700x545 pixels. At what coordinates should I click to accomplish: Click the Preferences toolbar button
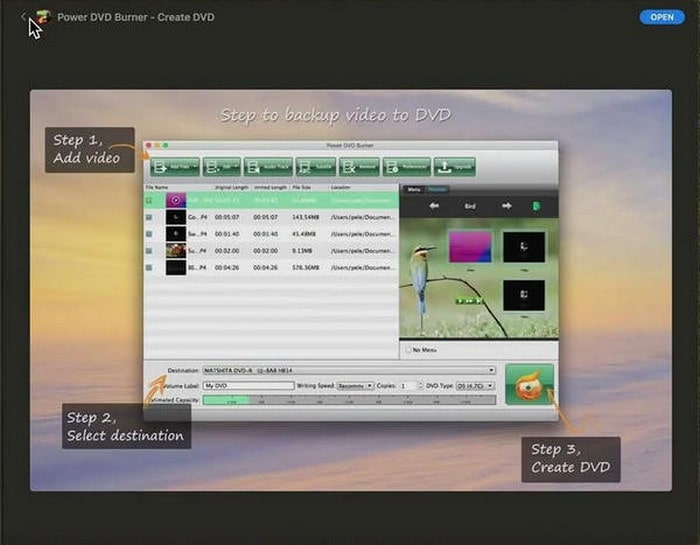[x=406, y=167]
